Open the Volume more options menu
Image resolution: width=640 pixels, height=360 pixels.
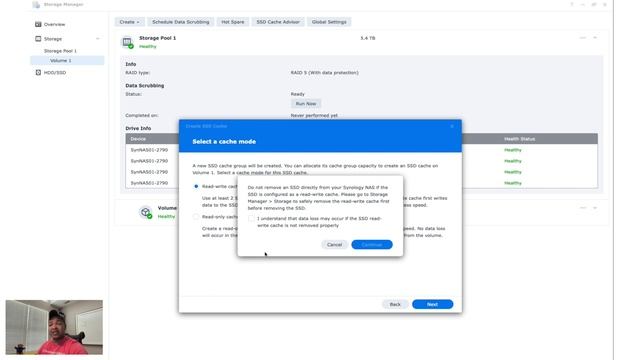[583, 208]
